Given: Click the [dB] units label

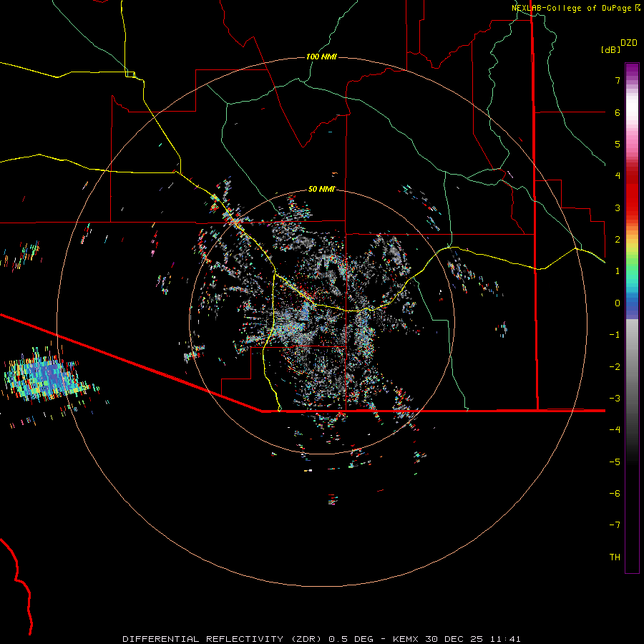Looking at the screenshot, I should 611,49.
